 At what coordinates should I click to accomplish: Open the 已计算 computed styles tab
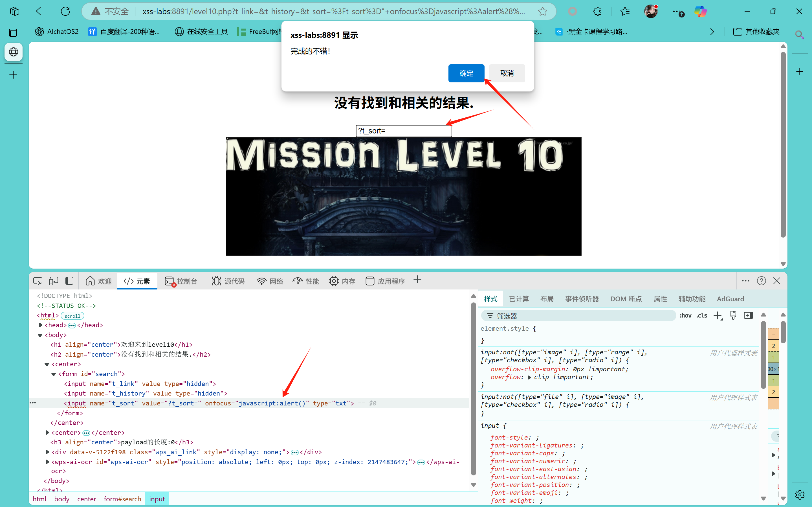(519, 299)
